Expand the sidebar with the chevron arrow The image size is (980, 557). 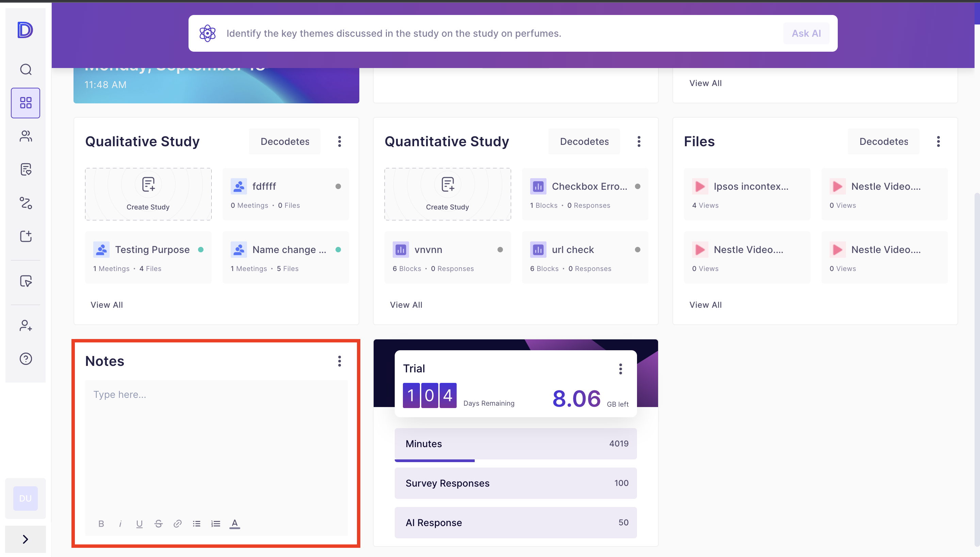pos(25,539)
